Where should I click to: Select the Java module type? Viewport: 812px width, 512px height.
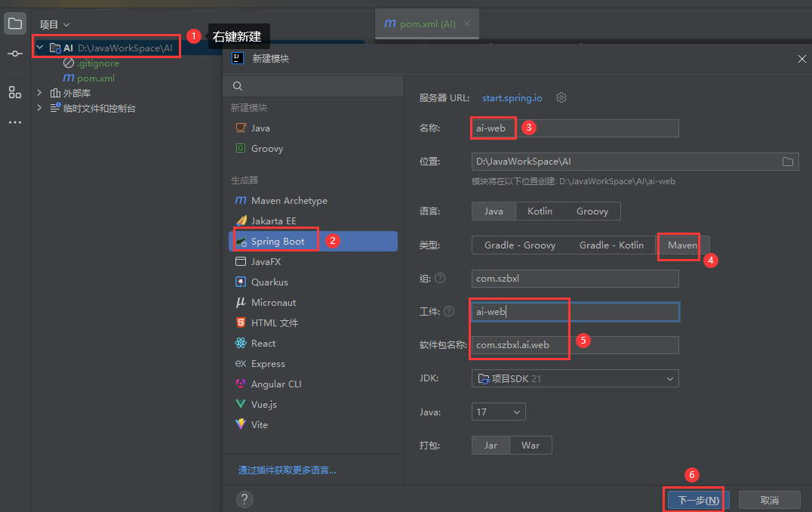pyautogui.click(x=312, y=128)
